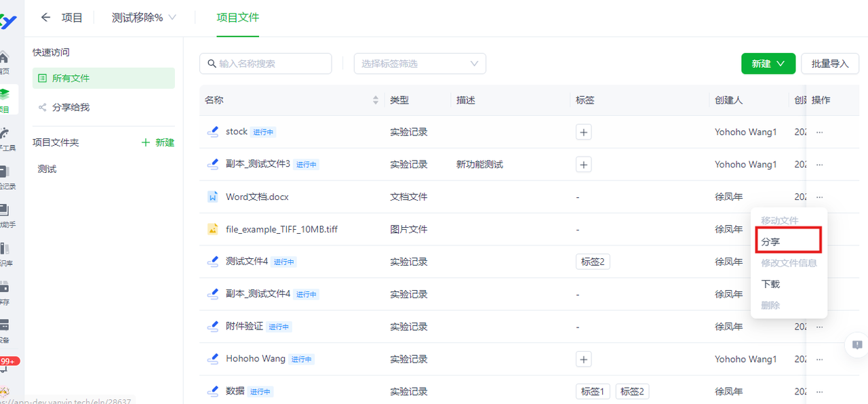The height and width of the screenshot is (404, 868).
Task: Choose 下载 from the context menu
Action: [771, 284]
